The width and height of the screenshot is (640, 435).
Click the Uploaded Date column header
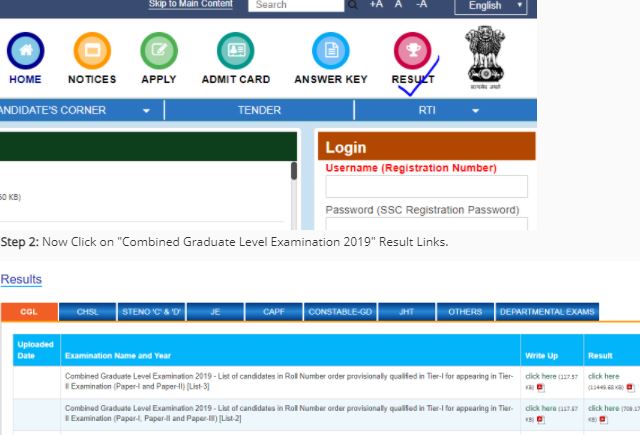pyautogui.click(x=36, y=350)
